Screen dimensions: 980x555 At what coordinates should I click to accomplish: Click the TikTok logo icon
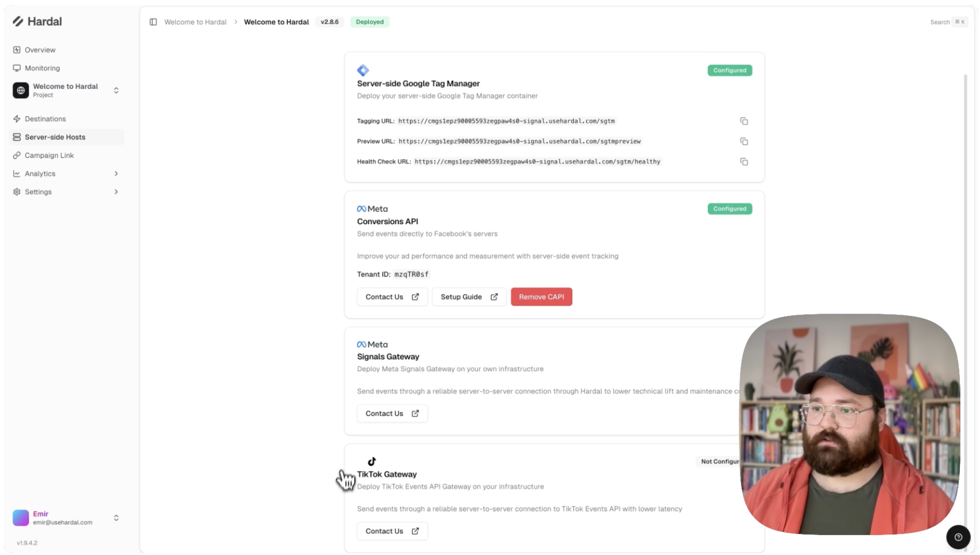[x=372, y=461]
